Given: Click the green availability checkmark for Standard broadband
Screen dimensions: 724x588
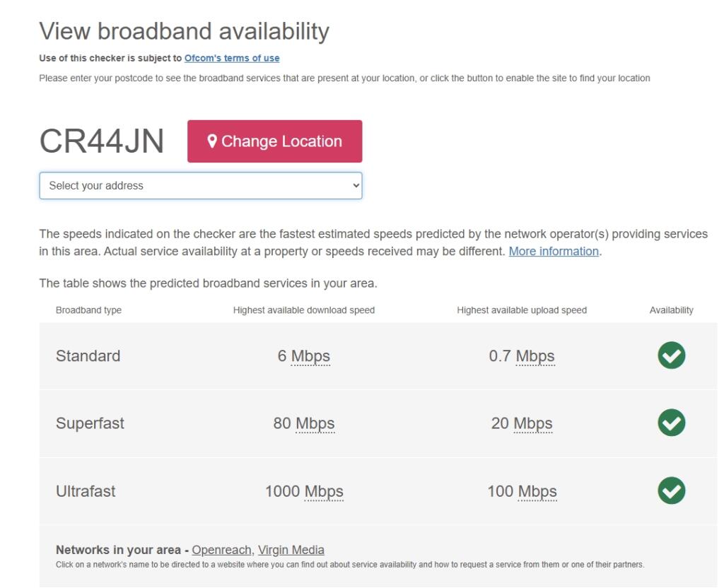Looking at the screenshot, I should 672,356.
